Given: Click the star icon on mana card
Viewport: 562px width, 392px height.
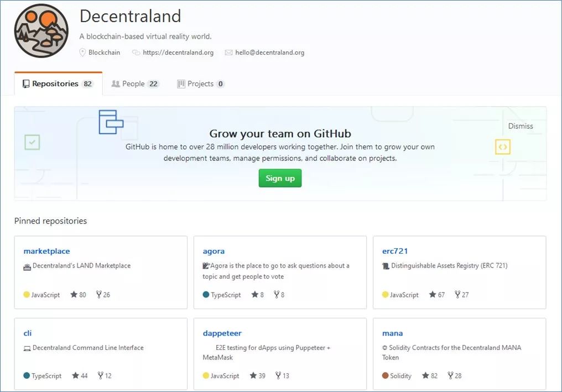Looking at the screenshot, I should click(x=425, y=375).
